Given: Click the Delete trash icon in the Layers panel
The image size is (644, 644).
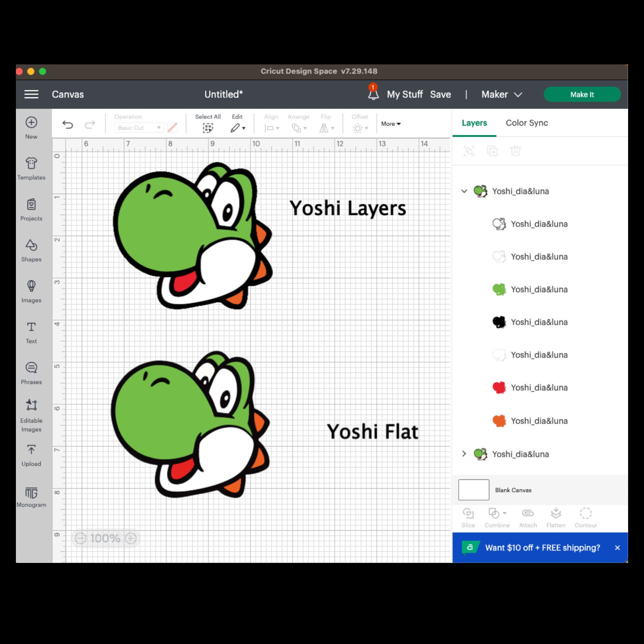Looking at the screenshot, I should click(x=516, y=151).
